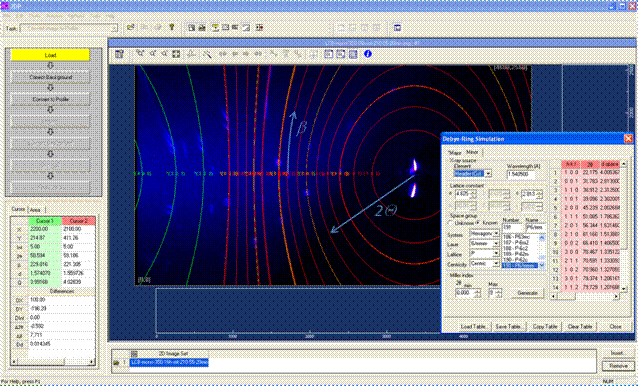Click the space group Name field

[x=535, y=227]
